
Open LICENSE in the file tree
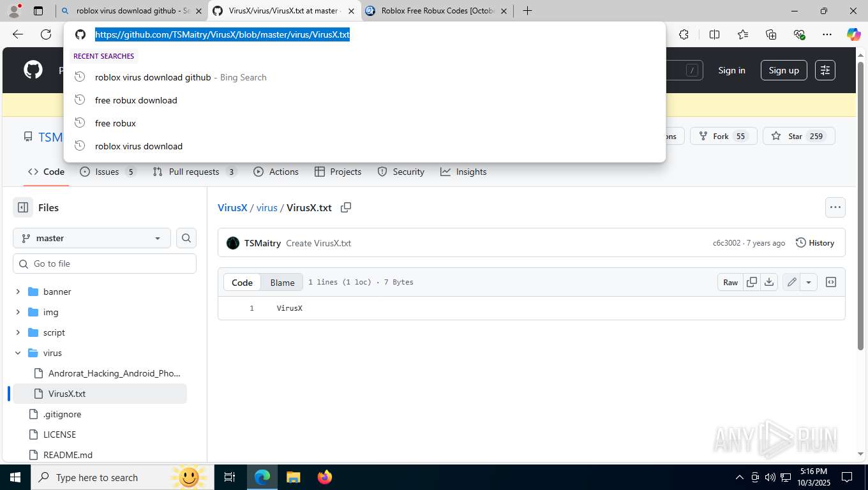(59, 434)
